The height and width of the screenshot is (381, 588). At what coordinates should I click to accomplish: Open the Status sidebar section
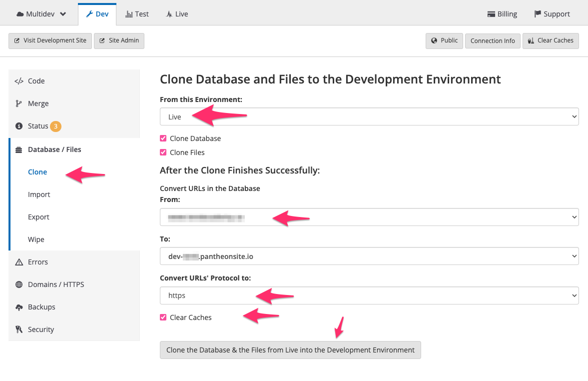pyautogui.click(x=74, y=126)
